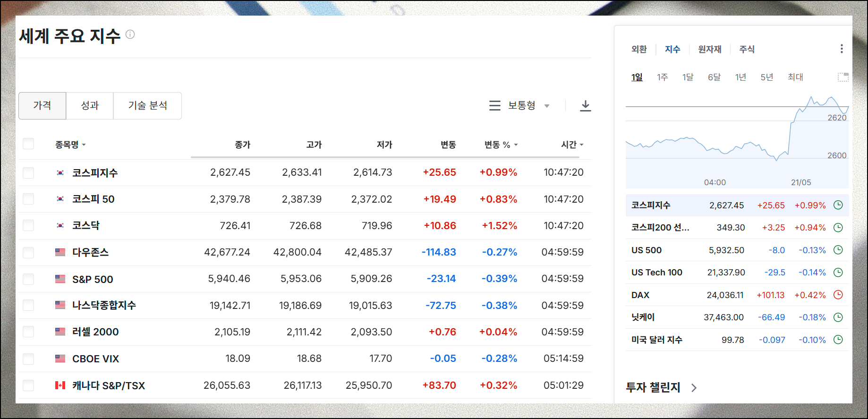Sort by 변동 % column header
The height and width of the screenshot is (419, 868).
click(501, 145)
